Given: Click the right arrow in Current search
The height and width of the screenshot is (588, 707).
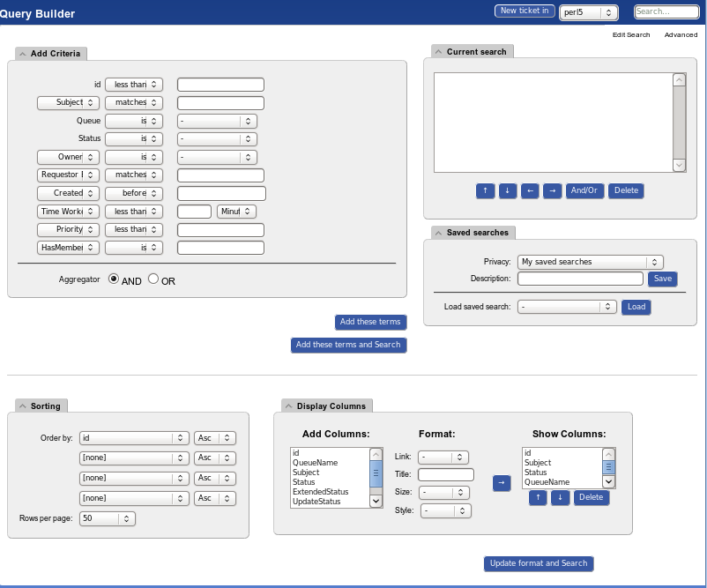Looking at the screenshot, I should (552, 190).
